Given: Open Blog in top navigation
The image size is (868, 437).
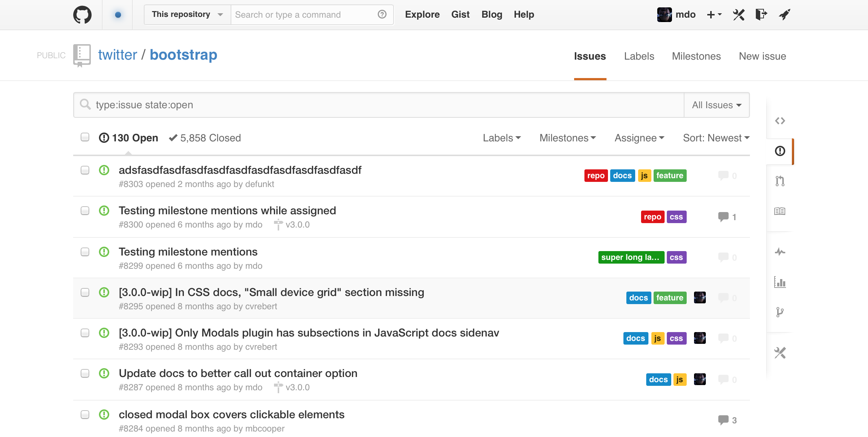Looking at the screenshot, I should [492, 14].
